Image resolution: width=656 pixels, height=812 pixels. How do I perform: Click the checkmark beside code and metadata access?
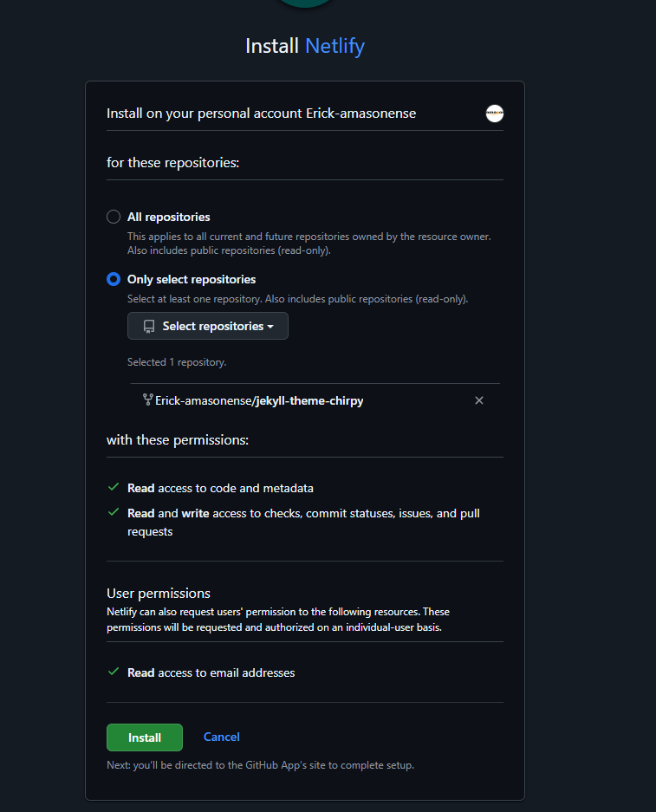coord(113,488)
